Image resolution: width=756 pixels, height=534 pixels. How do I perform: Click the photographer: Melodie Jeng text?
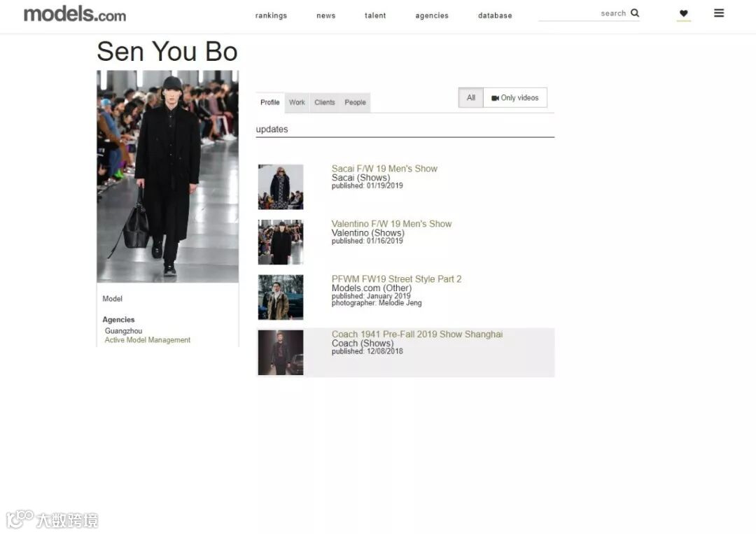click(377, 302)
